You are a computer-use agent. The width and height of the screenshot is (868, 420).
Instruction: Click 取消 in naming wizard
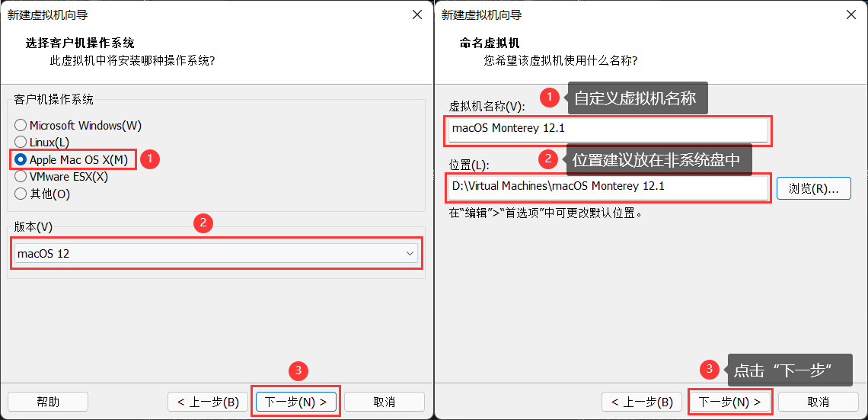point(819,402)
